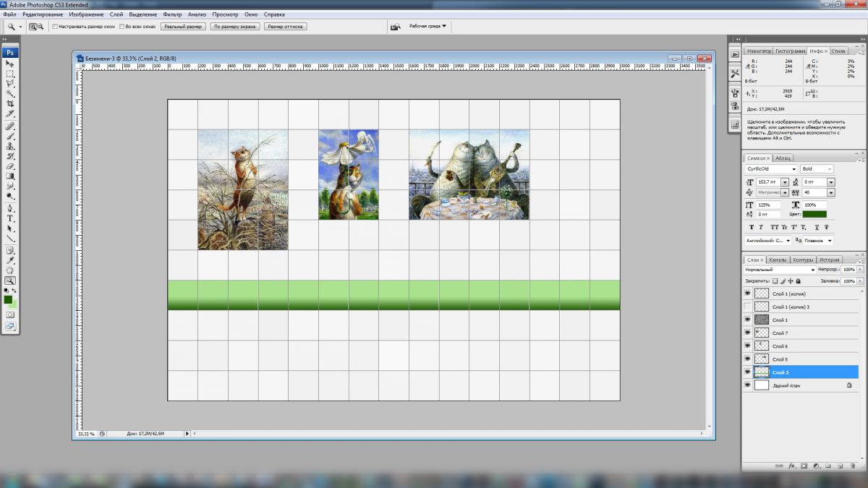
Task: Select the Eraser tool
Action: [10, 166]
